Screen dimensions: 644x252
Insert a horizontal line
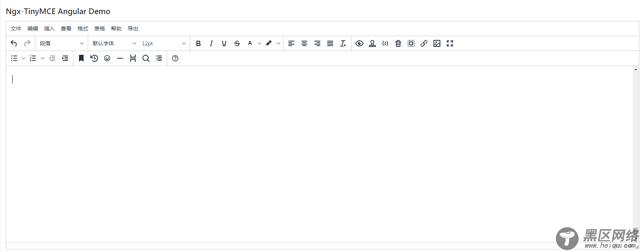(x=120, y=58)
